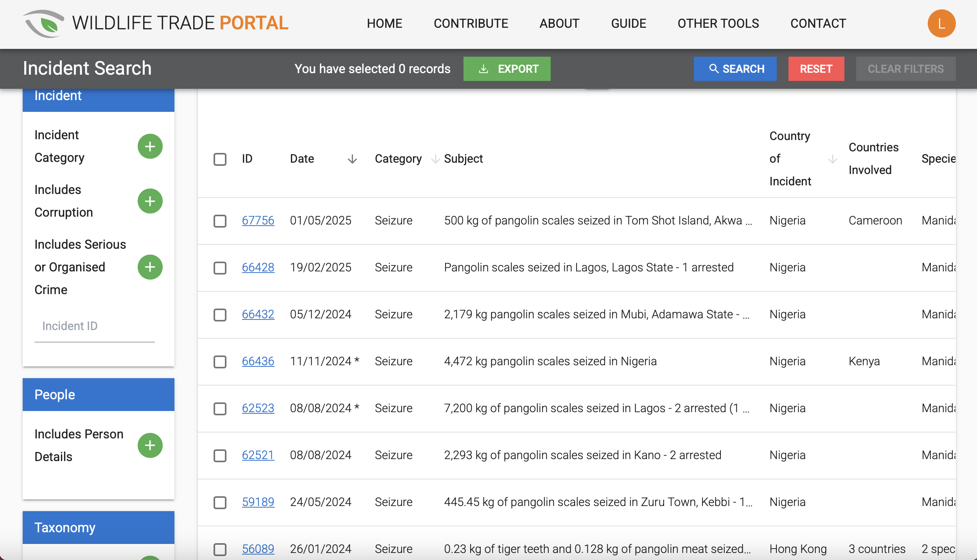Sort by Category column arrow
Viewport: 977px width, 560px height.
[435, 159]
